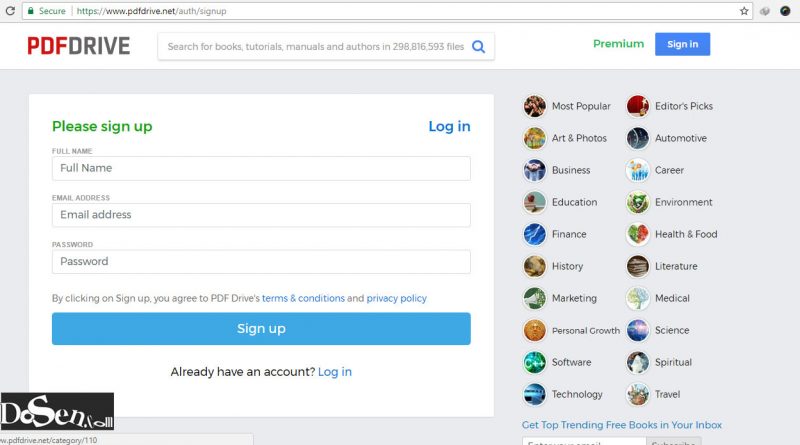Viewport: 800px width, 445px height.
Task: Open the Editor's Picks text link
Action: (684, 106)
